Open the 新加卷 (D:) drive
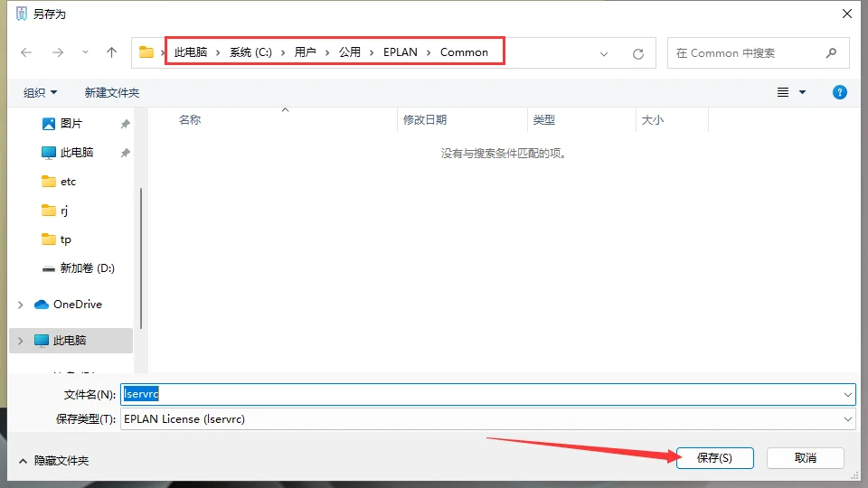The width and height of the screenshot is (868, 488). point(87,268)
